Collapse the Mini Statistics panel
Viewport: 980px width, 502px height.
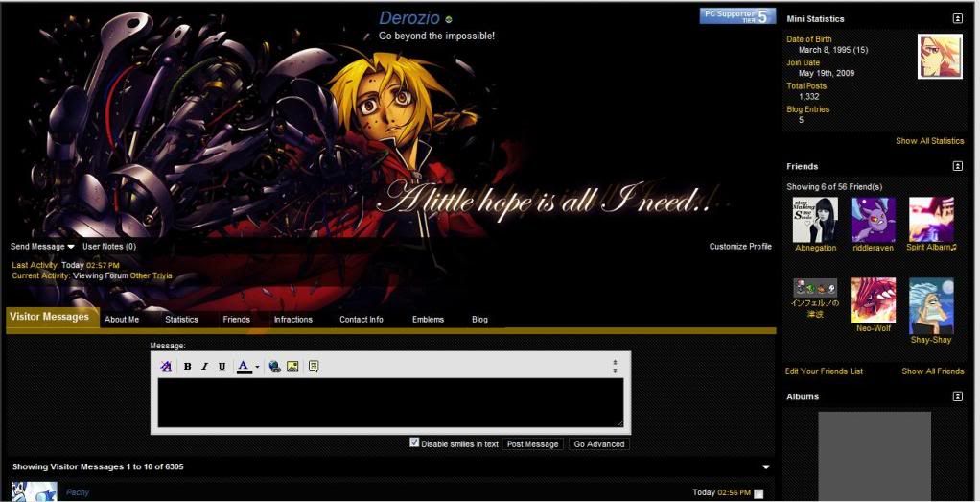tap(957, 18)
